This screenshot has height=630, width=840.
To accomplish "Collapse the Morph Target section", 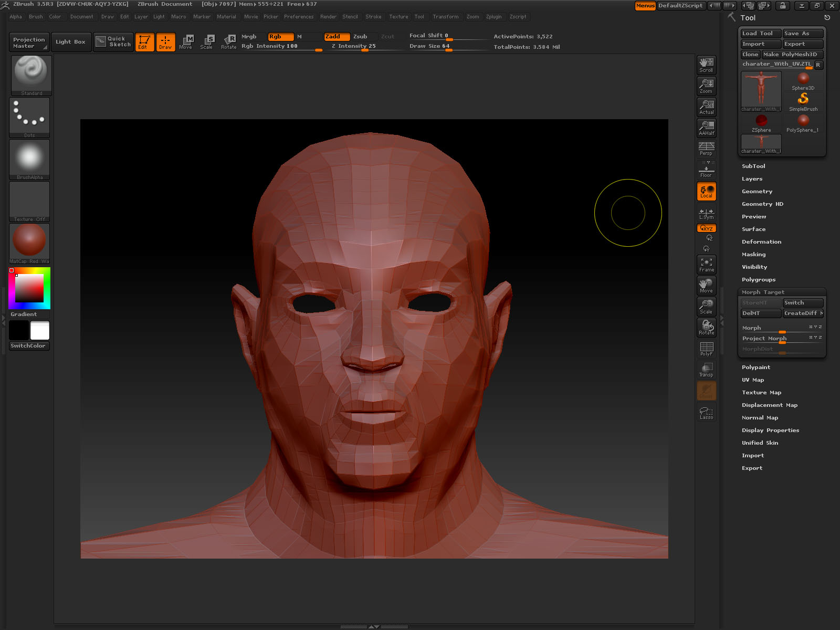I will 763,292.
